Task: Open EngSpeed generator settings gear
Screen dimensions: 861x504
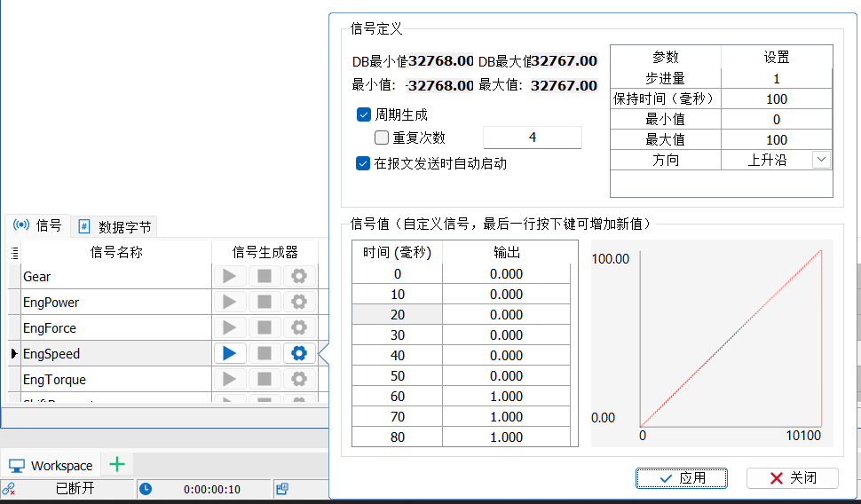Action: 299,353
